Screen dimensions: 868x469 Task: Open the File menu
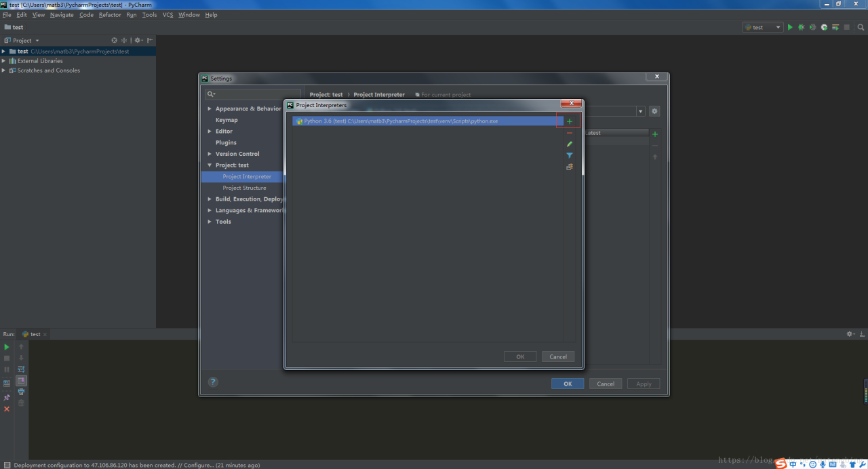7,15
